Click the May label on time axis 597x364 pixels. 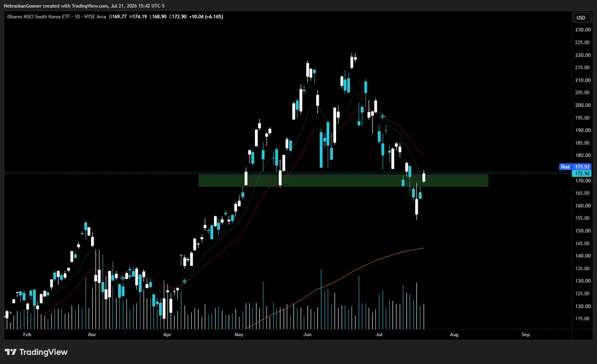pos(239,335)
